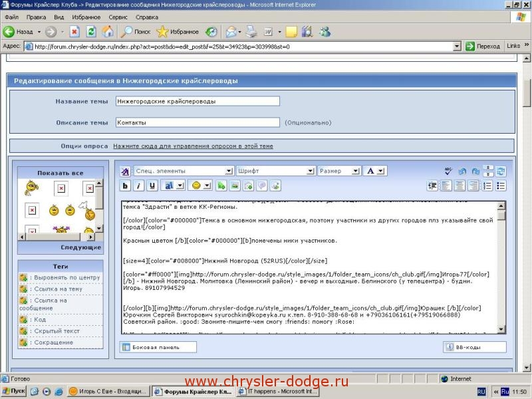Image resolution: width=532 pixels, height=399 pixels.
Task: Click the remove formatting icon in editor
Action: (x=125, y=171)
